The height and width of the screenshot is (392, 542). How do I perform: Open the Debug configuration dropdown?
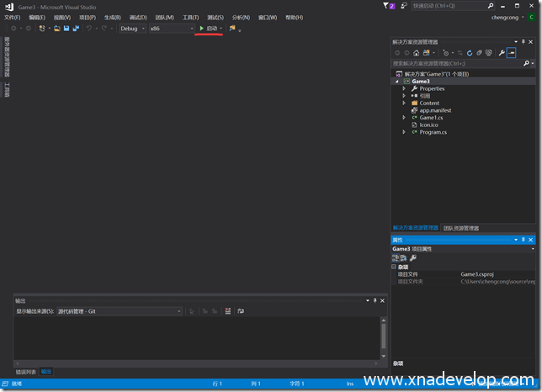[x=131, y=29]
